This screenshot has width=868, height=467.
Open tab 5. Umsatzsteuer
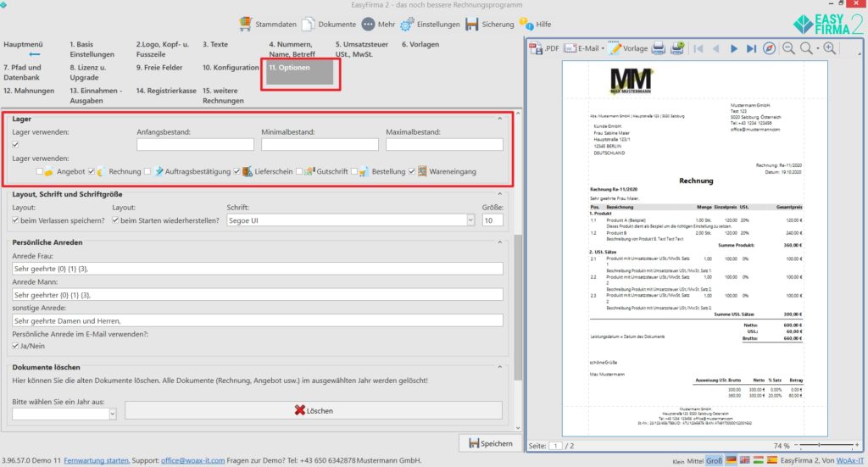click(361, 49)
